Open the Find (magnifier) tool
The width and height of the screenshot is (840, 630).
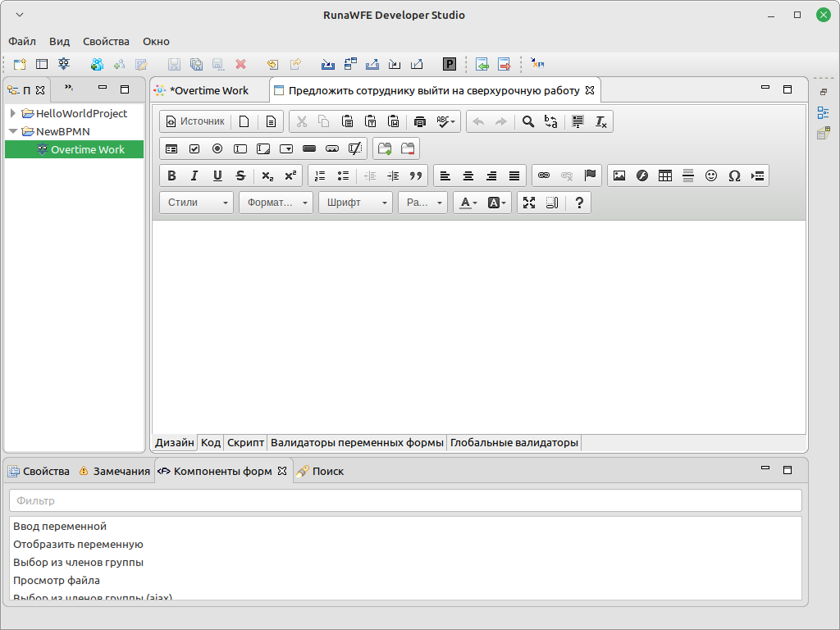coord(528,121)
